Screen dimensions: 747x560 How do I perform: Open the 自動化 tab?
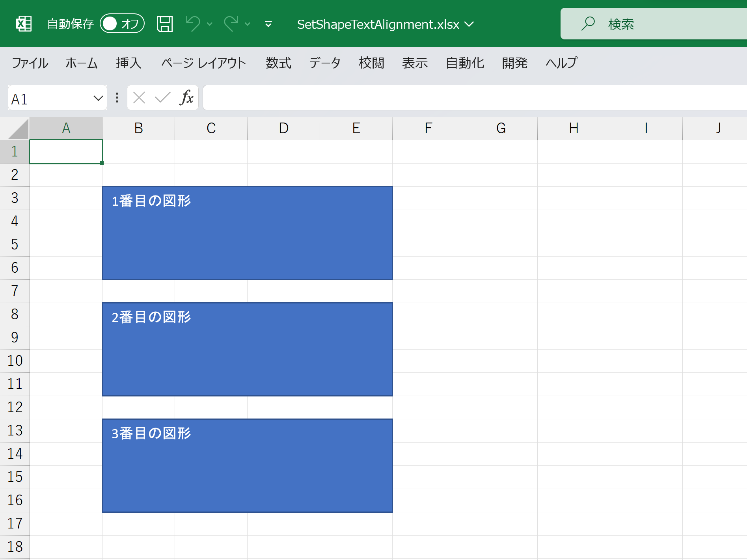(x=465, y=63)
